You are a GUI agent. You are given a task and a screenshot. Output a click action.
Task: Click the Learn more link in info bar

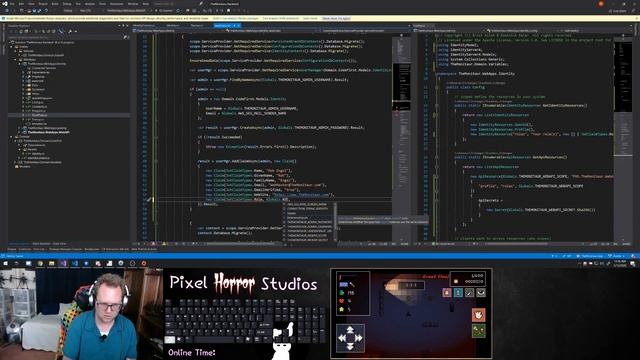(x=310, y=18)
